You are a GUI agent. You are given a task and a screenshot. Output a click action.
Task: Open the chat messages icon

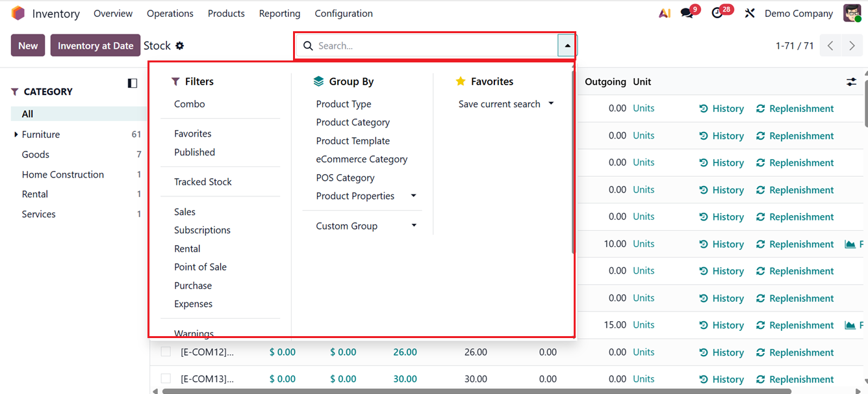pos(687,14)
